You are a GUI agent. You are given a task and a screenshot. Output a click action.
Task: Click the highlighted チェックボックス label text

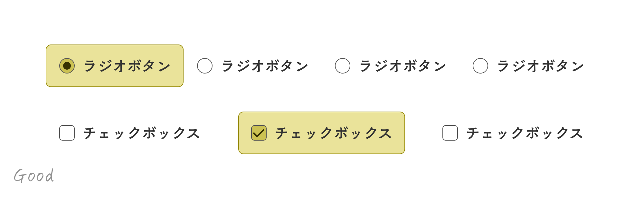pyautogui.click(x=333, y=133)
